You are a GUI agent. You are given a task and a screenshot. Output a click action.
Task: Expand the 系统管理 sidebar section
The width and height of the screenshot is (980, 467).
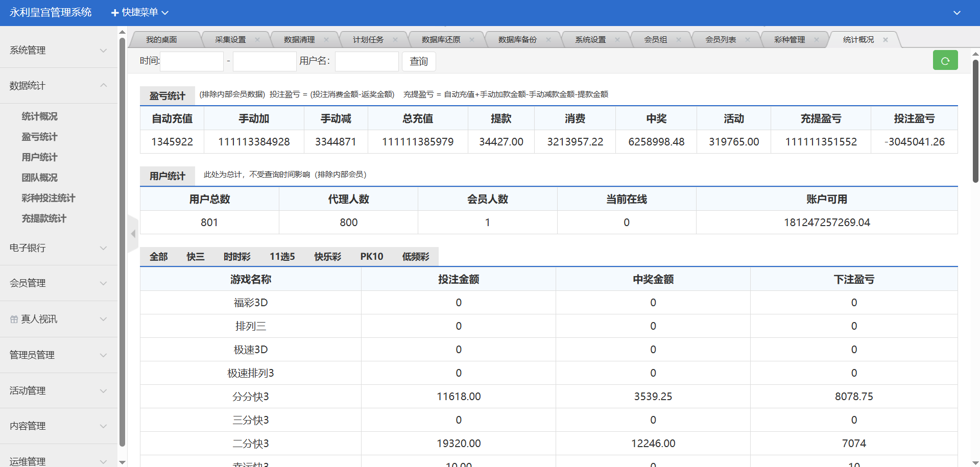coord(58,50)
